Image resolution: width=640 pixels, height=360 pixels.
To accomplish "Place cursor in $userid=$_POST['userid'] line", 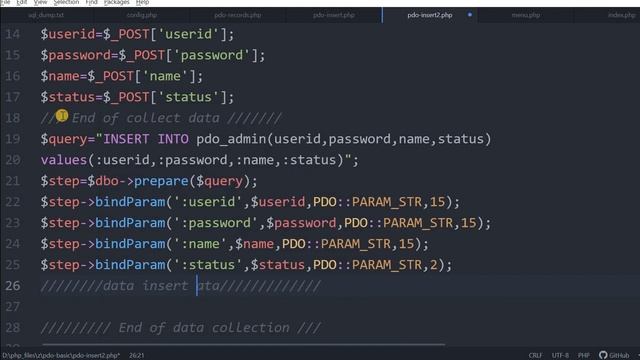I will point(138,34).
